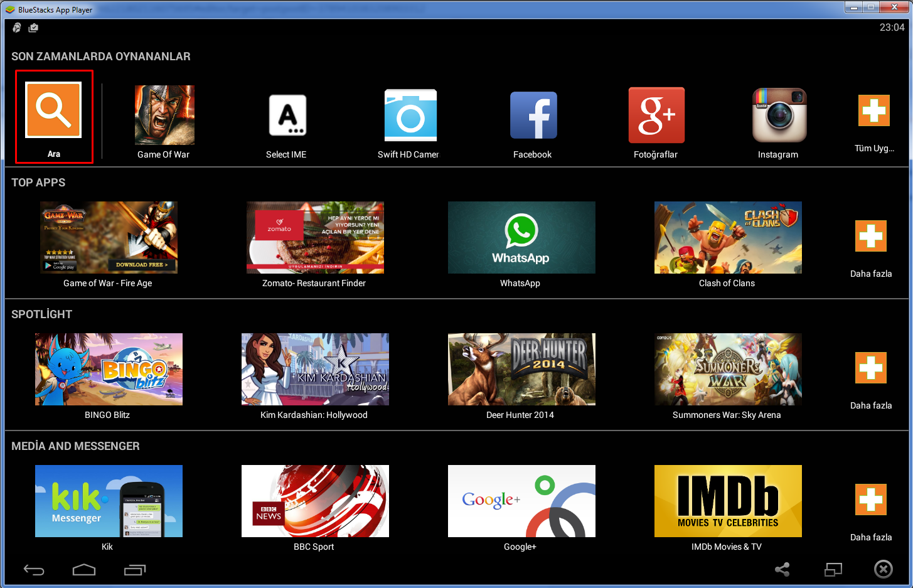Open Zomato Restaurant Finder banner
The width and height of the screenshot is (913, 588).
coord(315,237)
